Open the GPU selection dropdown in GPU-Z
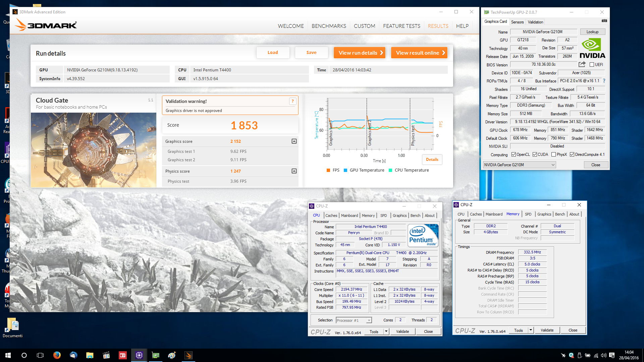Viewport: 644px width, 362px height. pos(519,165)
